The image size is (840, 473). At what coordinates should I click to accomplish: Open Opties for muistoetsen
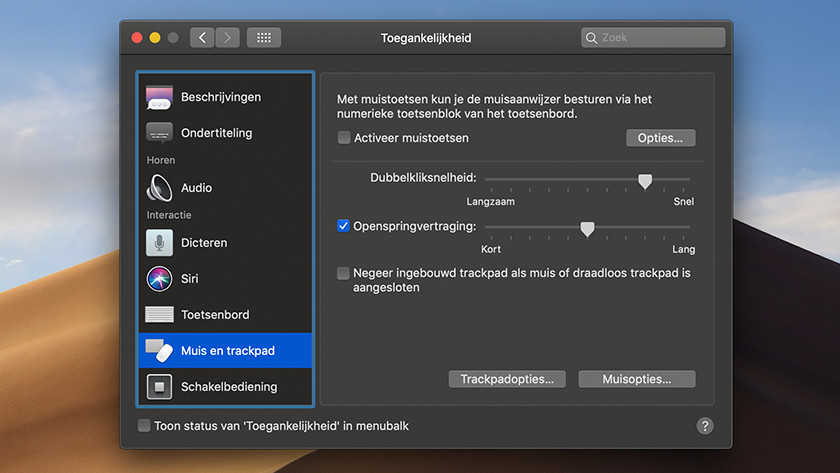coord(661,138)
